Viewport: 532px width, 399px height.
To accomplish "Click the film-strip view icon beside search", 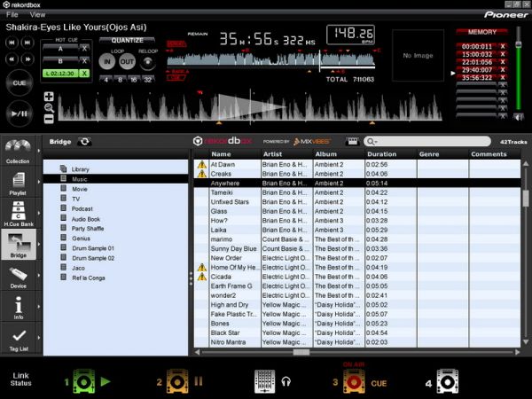I will [352, 142].
